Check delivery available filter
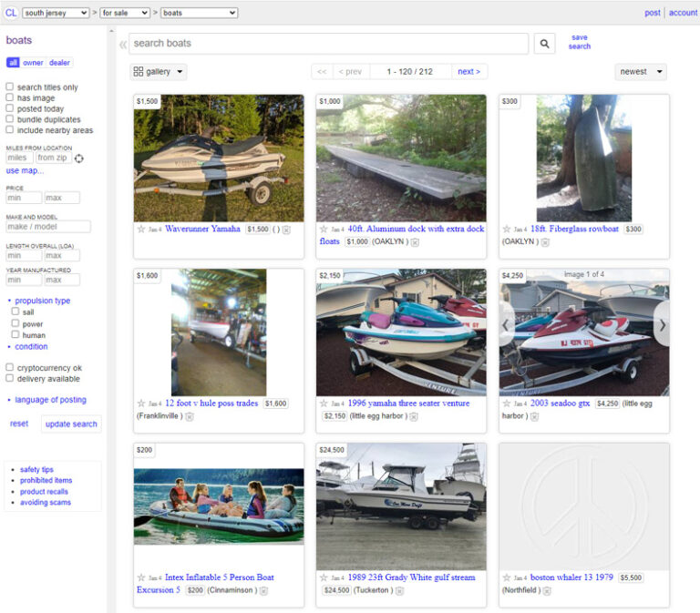Image resolution: width=700 pixels, height=613 pixels. (x=9, y=378)
